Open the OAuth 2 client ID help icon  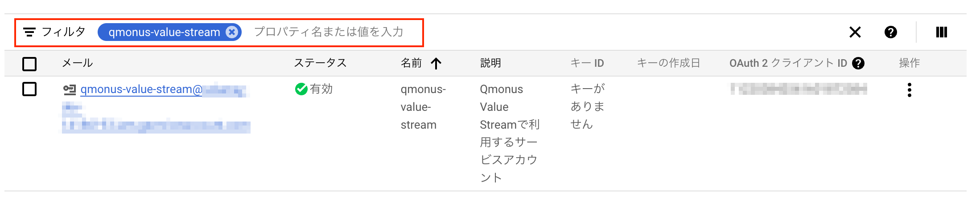pos(858,63)
